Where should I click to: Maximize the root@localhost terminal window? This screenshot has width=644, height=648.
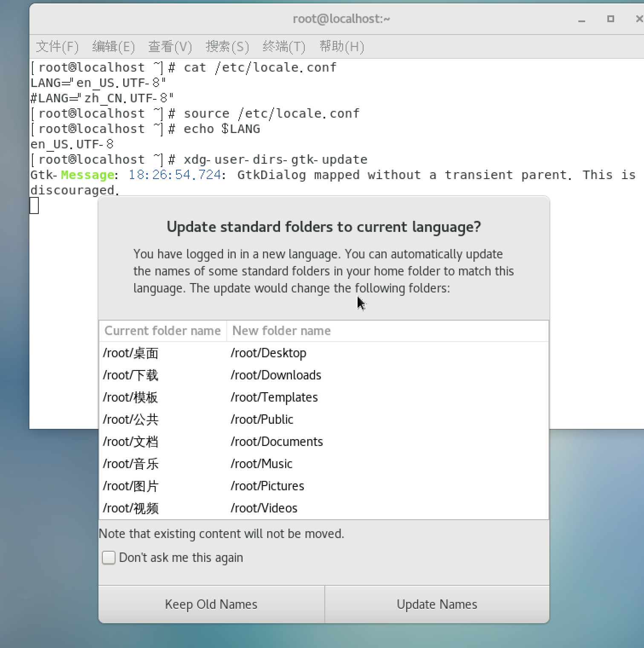[610, 19]
